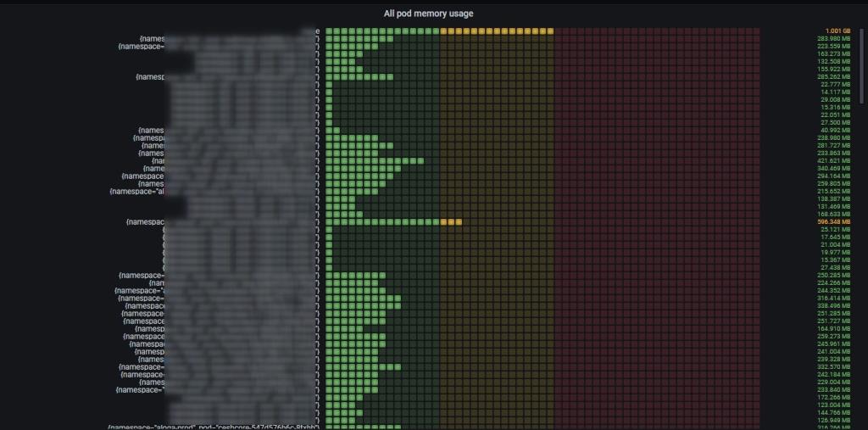This screenshot has width=868, height=430.
Task: Click the 251.285 MB reading
Action: pyautogui.click(x=834, y=313)
